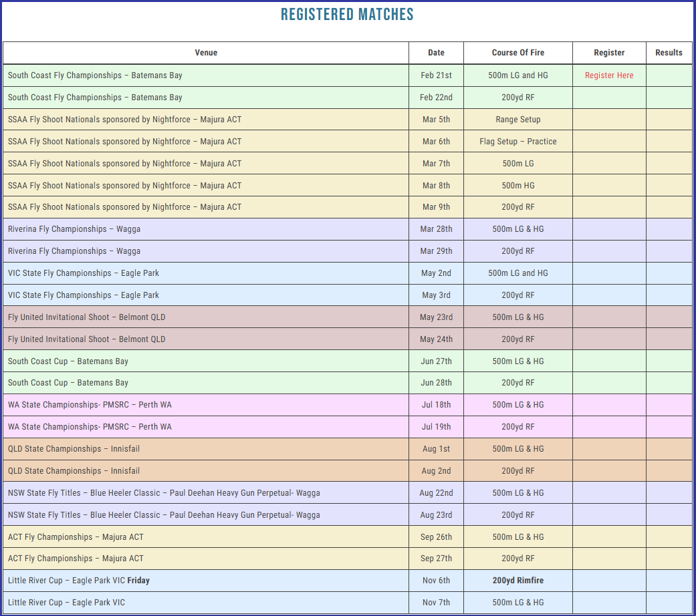The width and height of the screenshot is (696, 616).
Task: Click the Registered Matches page heading
Action: [x=347, y=15]
